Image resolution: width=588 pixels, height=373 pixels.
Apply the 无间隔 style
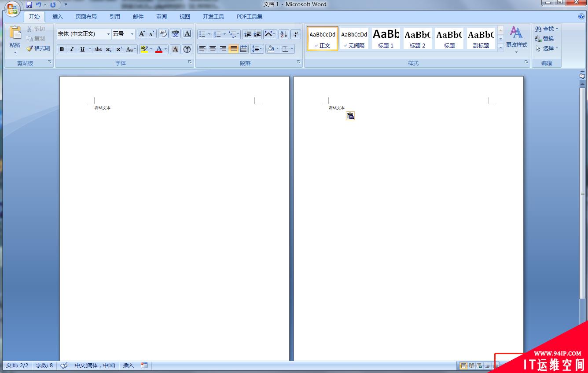click(354, 38)
